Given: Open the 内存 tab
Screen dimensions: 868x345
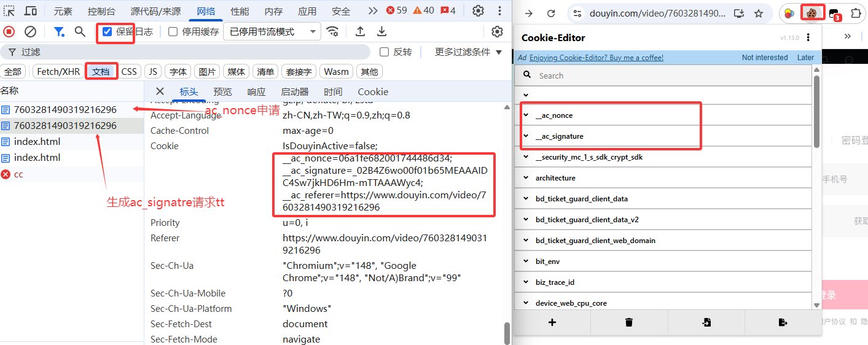Looking at the screenshot, I should point(273,11).
